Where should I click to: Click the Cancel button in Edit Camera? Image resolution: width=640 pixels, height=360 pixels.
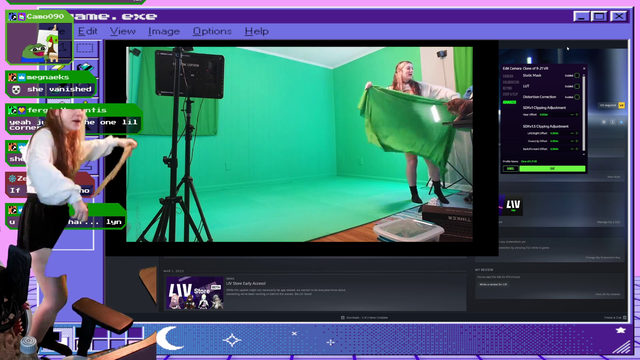[511, 169]
